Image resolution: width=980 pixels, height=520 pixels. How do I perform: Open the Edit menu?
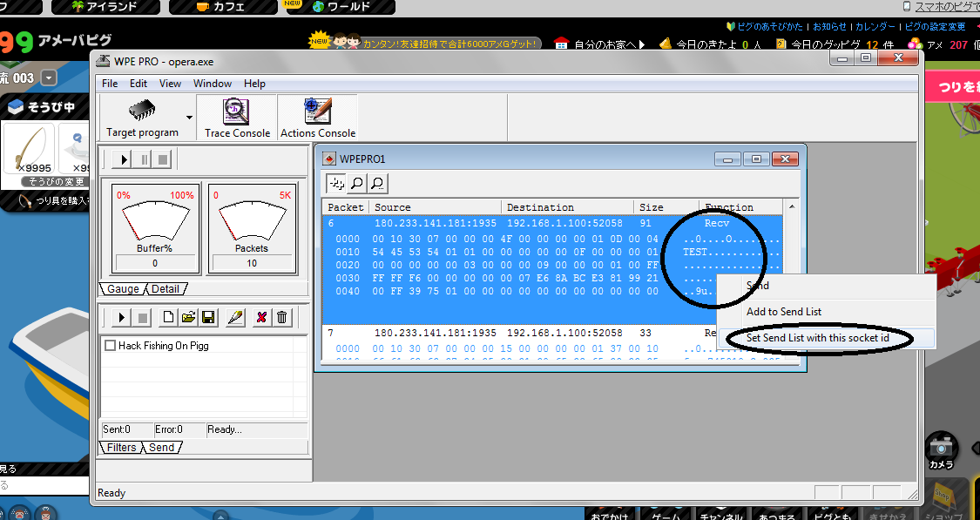(139, 83)
